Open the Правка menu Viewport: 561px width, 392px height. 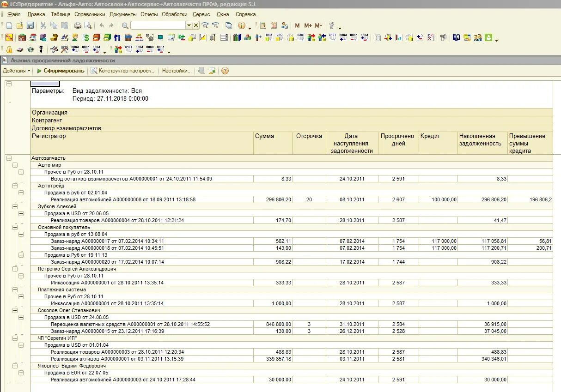coord(37,14)
